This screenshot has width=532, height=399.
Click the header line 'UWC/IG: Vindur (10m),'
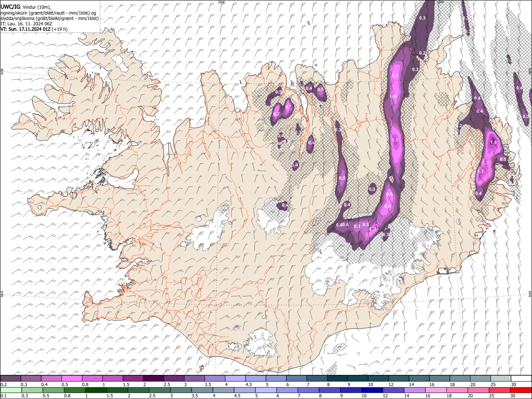point(26,7)
